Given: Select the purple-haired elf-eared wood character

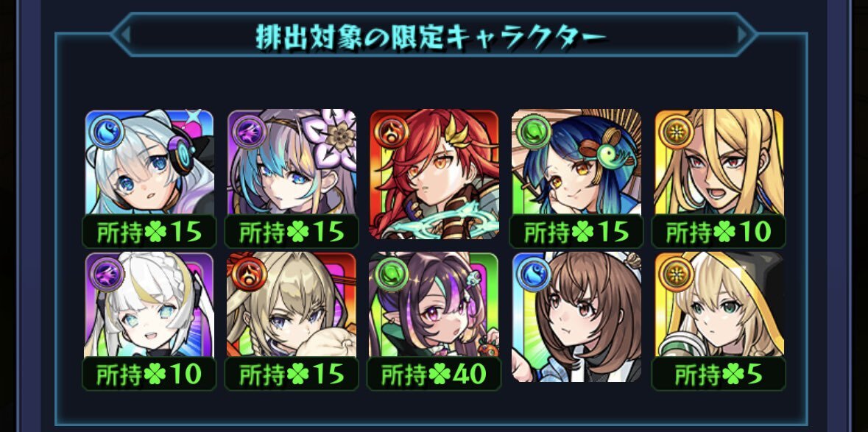Looking at the screenshot, I should (434, 305).
